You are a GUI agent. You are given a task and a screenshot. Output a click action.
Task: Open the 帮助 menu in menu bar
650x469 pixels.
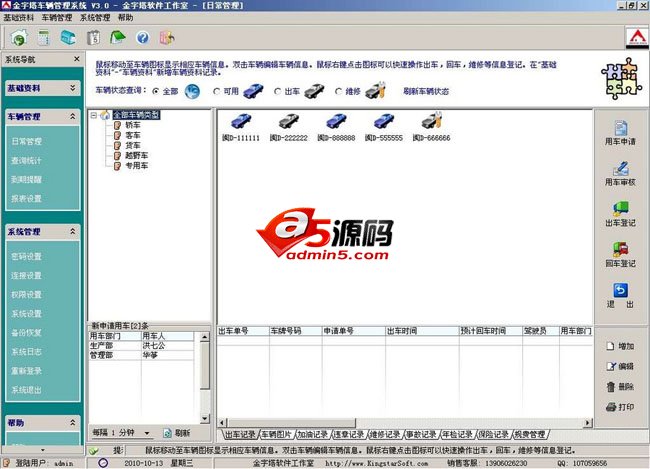tap(125, 18)
